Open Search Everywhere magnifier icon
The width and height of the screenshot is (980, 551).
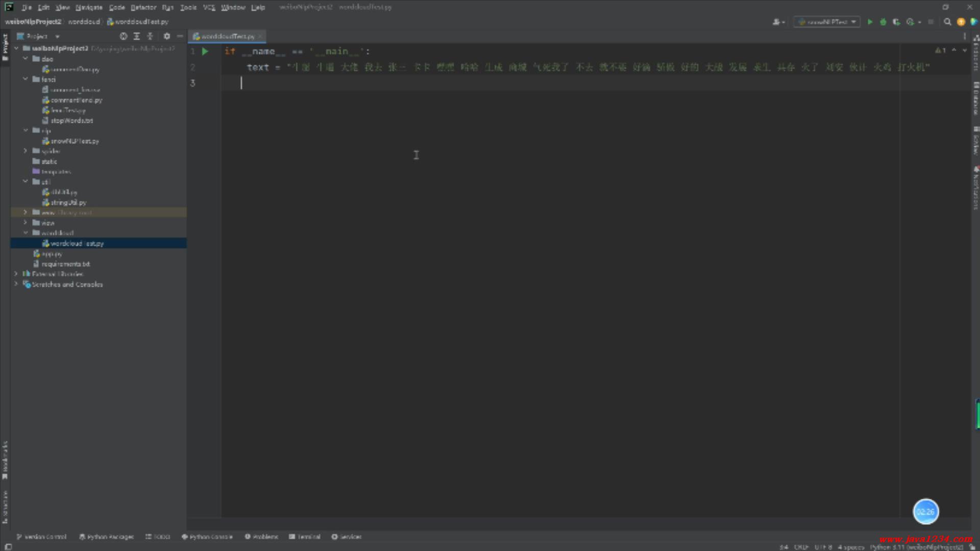947,22
